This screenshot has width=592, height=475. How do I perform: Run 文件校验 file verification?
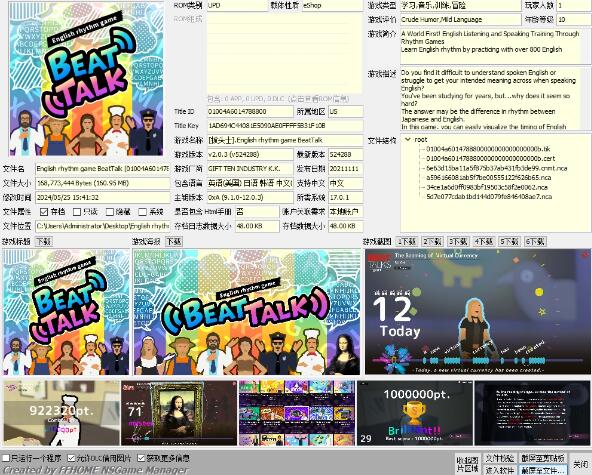(x=500, y=458)
